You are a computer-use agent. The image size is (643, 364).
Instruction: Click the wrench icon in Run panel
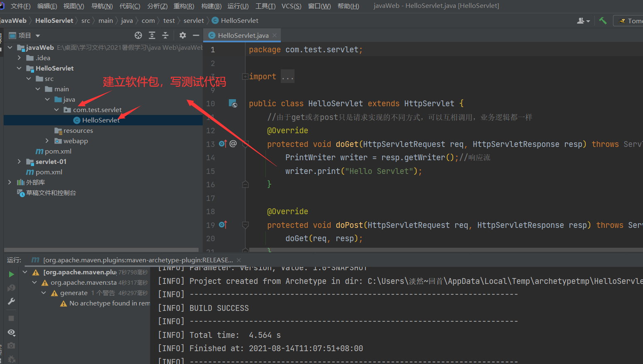tap(12, 301)
